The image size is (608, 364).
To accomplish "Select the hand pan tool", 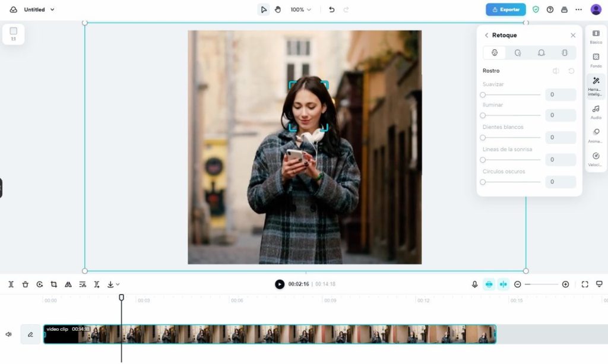I will click(x=278, y=10).
